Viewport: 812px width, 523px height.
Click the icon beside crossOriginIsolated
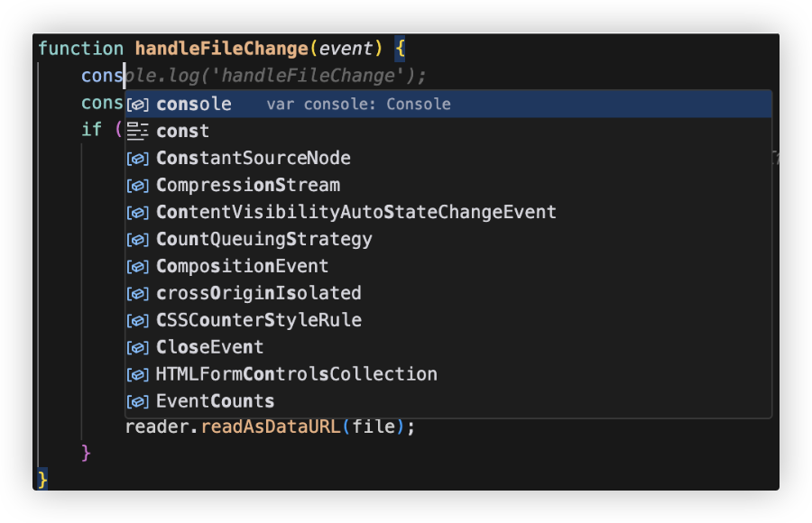(137, 294)
